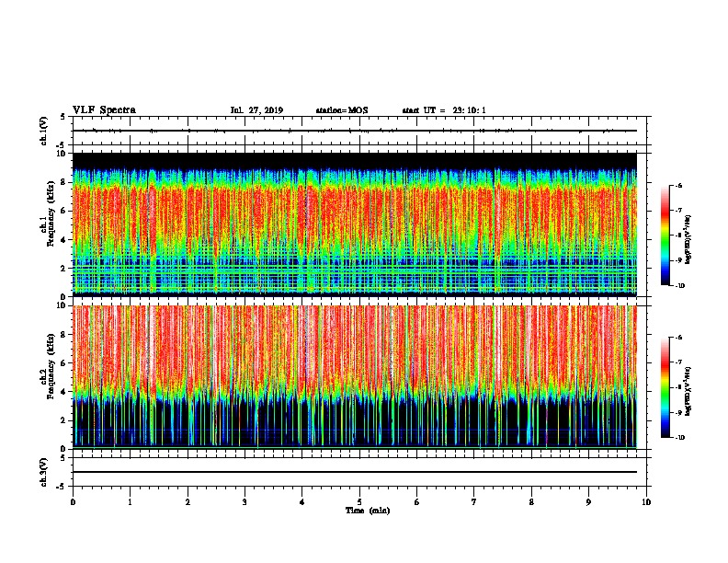Click the "ch.1(V)" waveform axis label
This screenshot has height=563, width=728.
(x=44, y=131)
